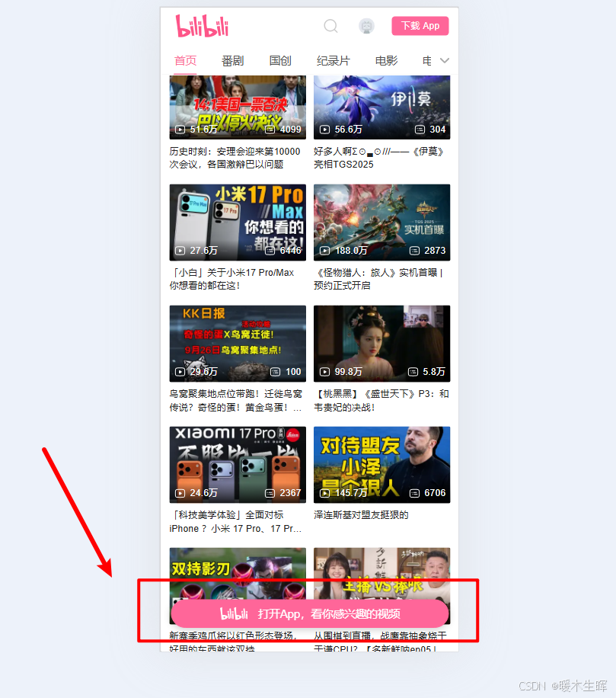
Task: Open the KK日报 video thumbnail
Action: pos(238,344)
